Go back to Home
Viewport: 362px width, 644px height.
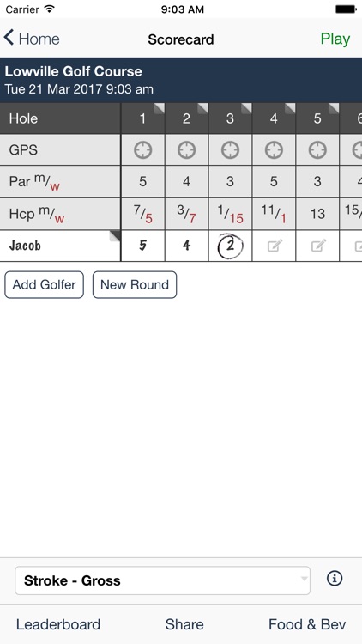coord(32,39)
